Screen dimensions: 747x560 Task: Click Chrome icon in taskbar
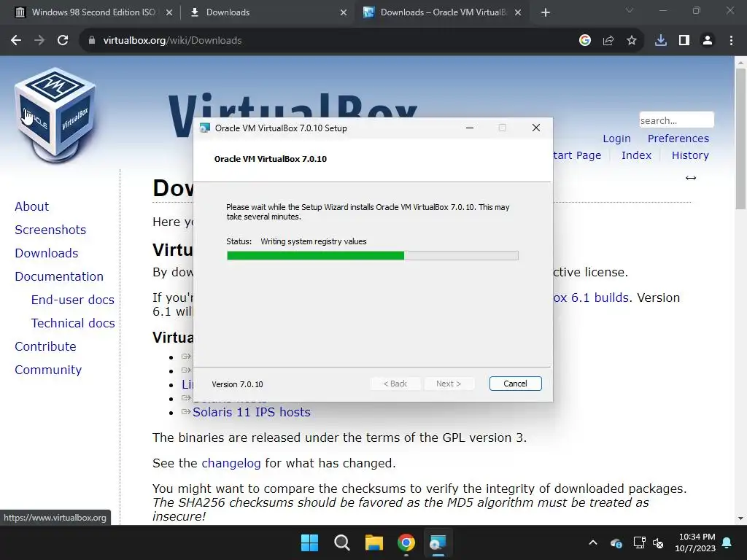click(406, 542)
